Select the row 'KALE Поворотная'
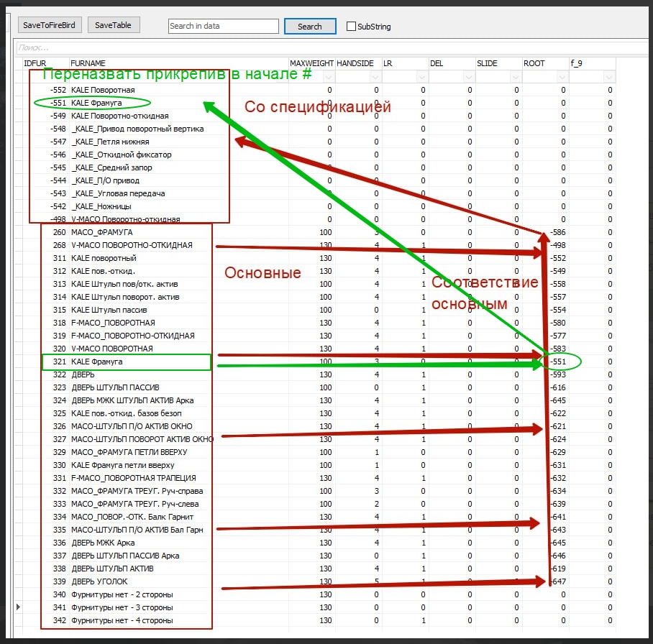This screenshot has width=653, height=644. click(103, 90)
